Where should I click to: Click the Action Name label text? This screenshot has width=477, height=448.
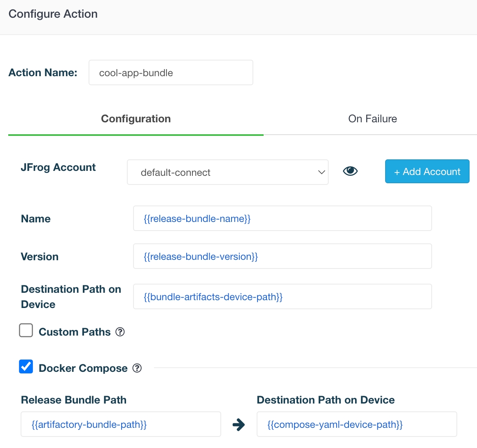pyautogui.click(x=43, y=73)
